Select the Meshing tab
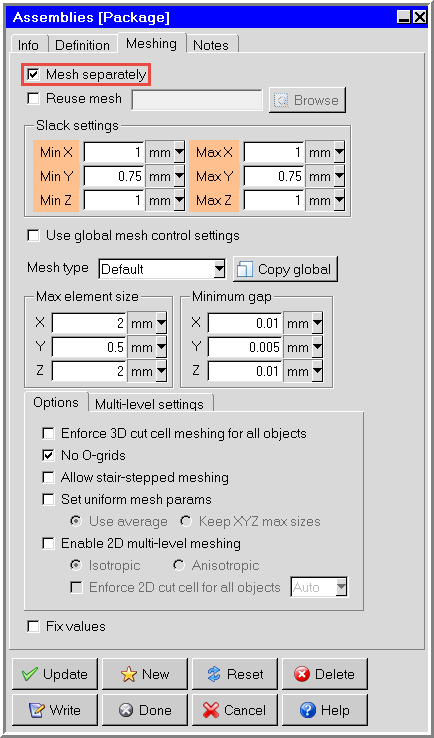The image size is (434, 738). coord(152,44)
